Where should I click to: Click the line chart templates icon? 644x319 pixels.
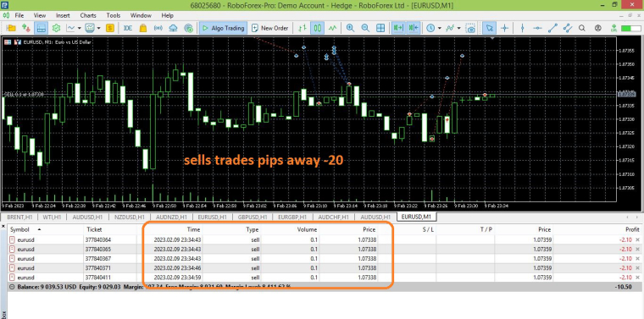[x=70, y=28]
